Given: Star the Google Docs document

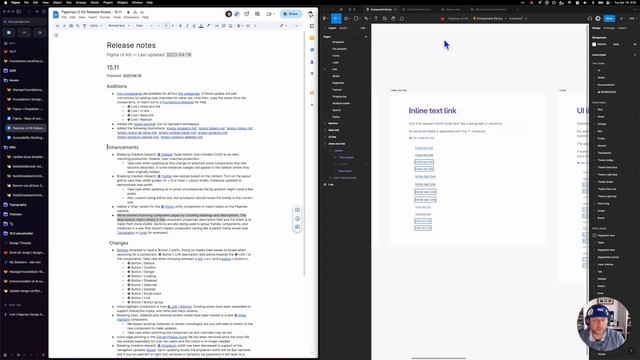Looking at the screenshot, I should (x=128, y=12).
